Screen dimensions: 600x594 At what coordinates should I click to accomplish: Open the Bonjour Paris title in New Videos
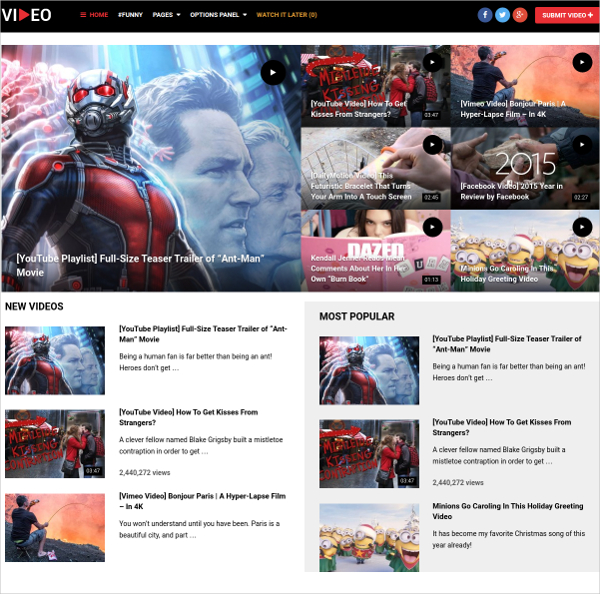(202, 501)
